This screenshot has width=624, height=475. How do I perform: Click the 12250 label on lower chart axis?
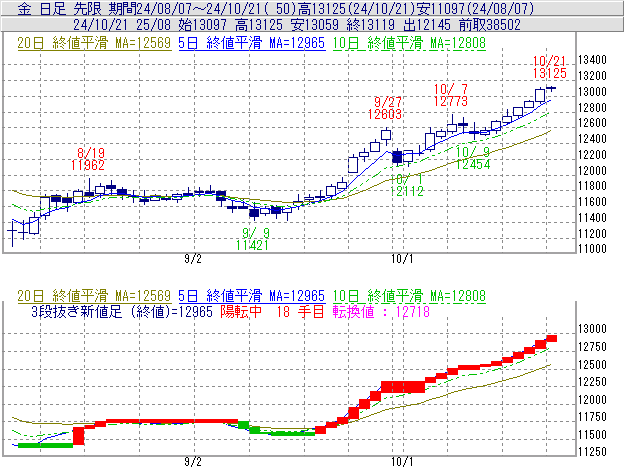592,382
